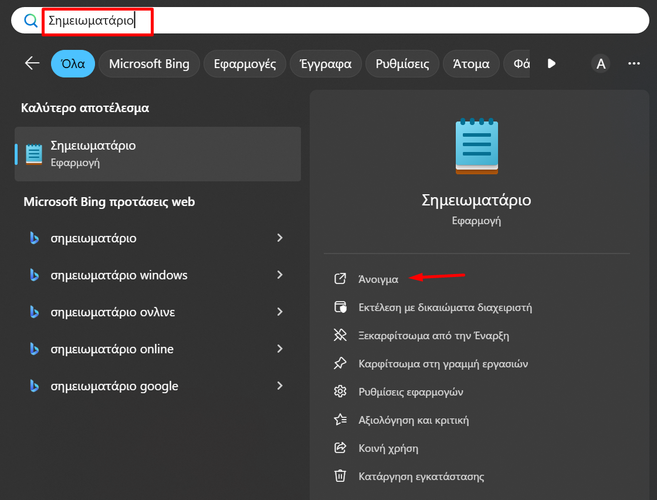Click the gear icon for app settings

pos(340,391)
